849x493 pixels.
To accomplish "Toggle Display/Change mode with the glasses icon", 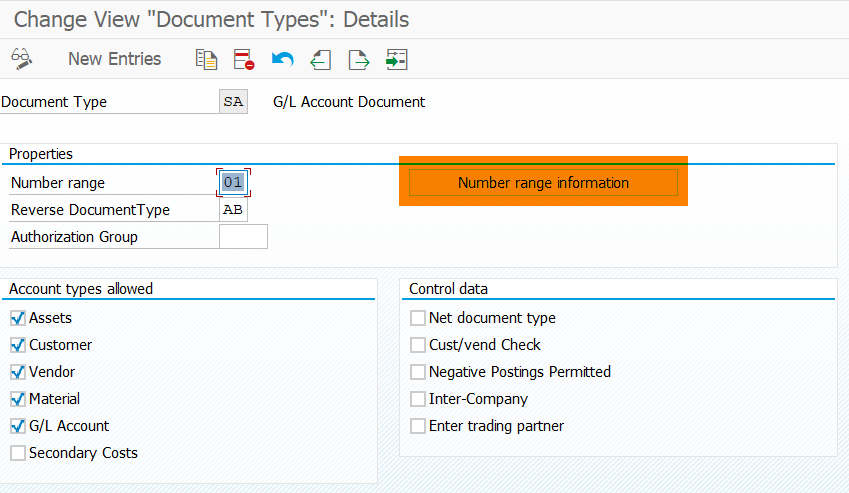I will pyautogui.click(x=22, y=59).
